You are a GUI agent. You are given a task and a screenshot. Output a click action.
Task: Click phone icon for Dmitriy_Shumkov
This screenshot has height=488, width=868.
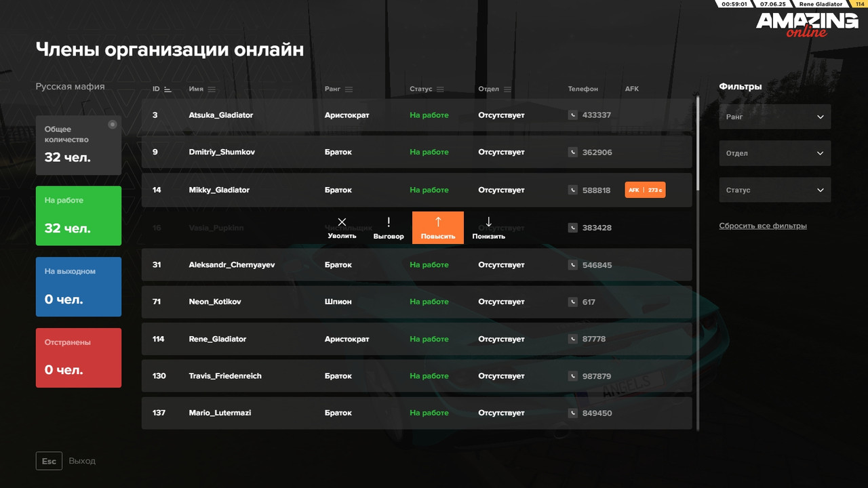click(573, 152)
